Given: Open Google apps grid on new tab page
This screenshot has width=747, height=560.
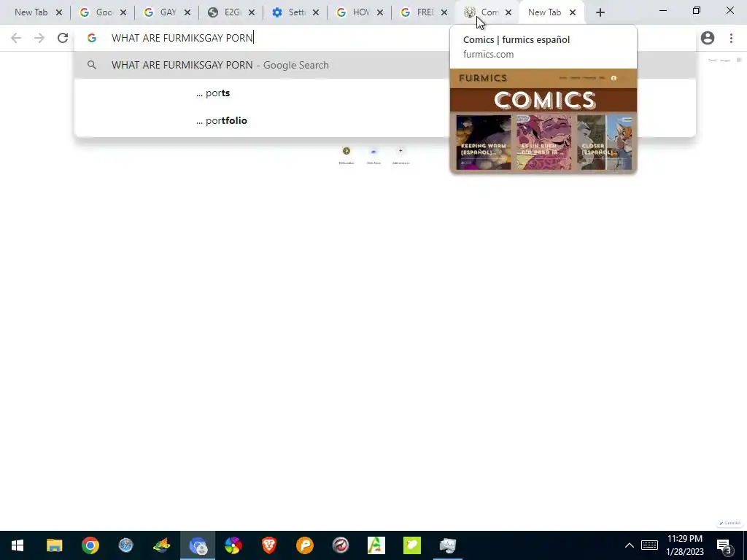Looking at the screenshot, I should click(x=739, y=60).
